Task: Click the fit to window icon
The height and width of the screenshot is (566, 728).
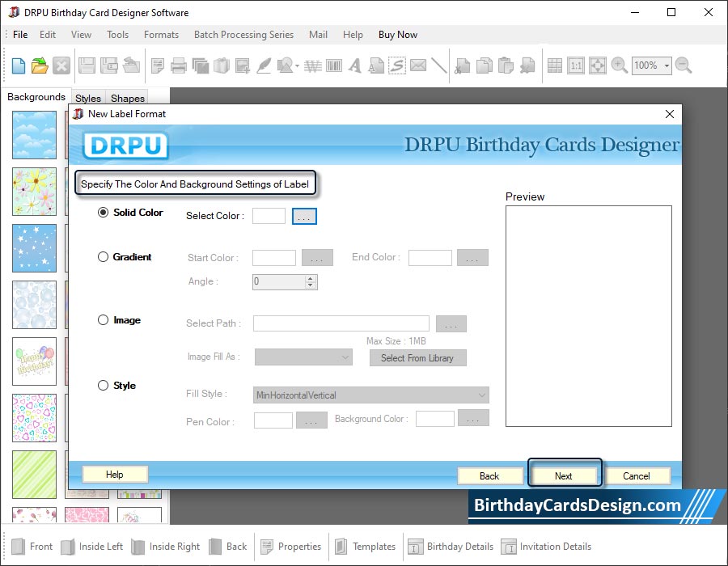Action: click(x=597, y=65)
